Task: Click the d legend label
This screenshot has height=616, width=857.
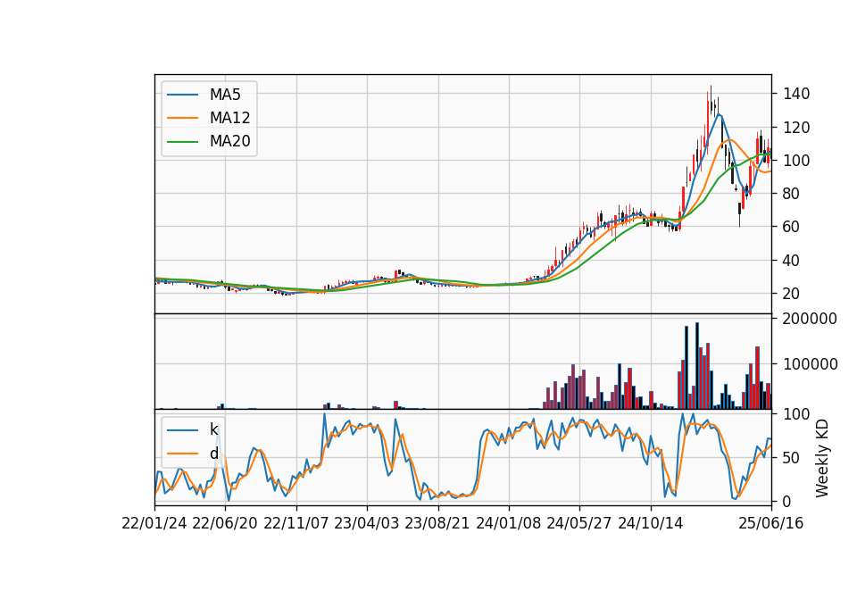Action: (x=214, y=454)
